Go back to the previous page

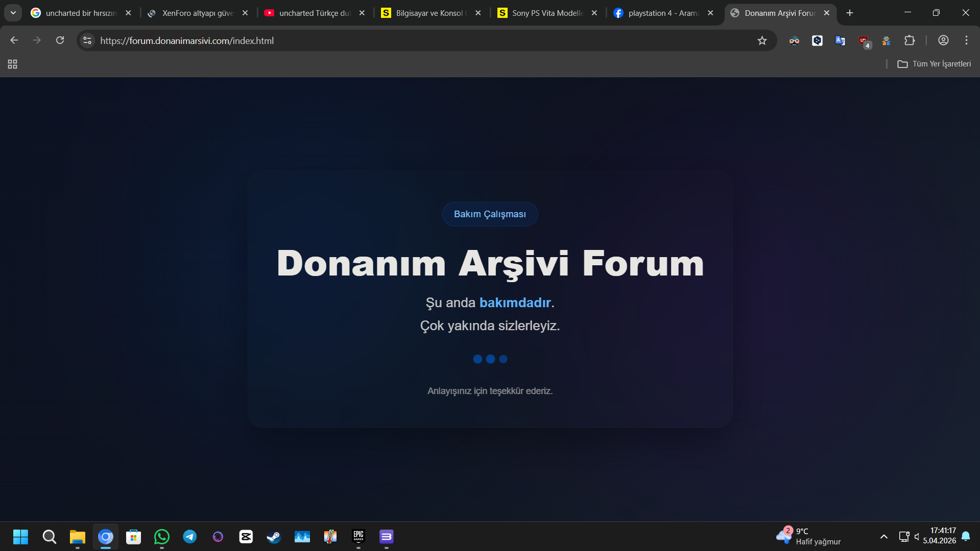click(x=14, y=40)
